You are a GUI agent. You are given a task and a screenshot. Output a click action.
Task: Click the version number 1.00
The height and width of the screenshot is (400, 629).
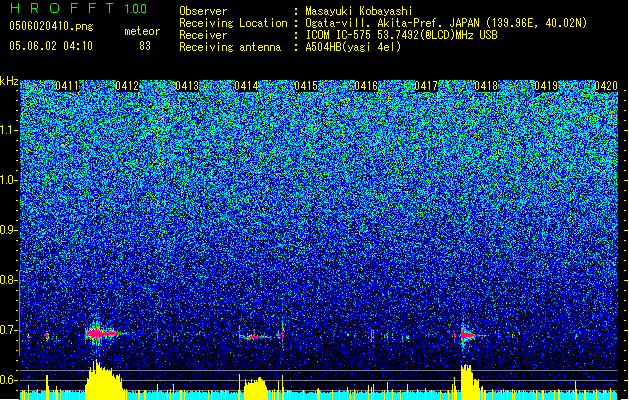coord(135,9)
